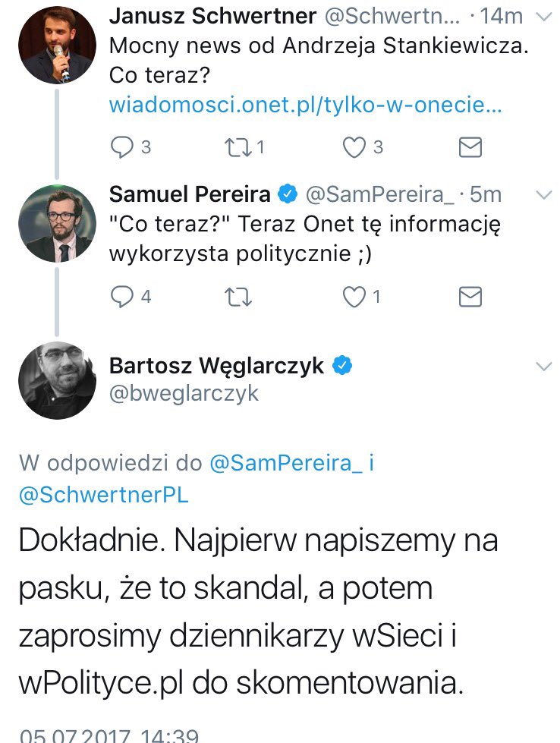Like Janusz Schwertner's tweet
The image size is (560, 743).
coord(354,146)
